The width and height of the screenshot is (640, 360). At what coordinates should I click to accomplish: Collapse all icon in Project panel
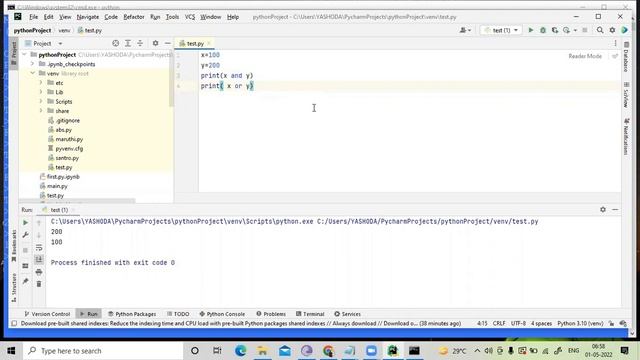click(140, 43)
